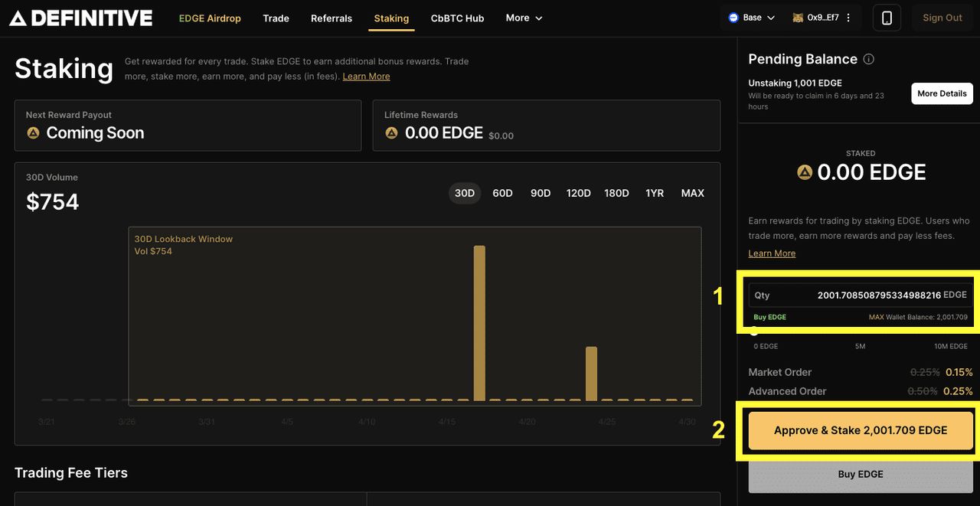Go to the CbBTC Hub tab
This screenshot has width=980, height=506.
pyautogui.click(x=457, y=18)
